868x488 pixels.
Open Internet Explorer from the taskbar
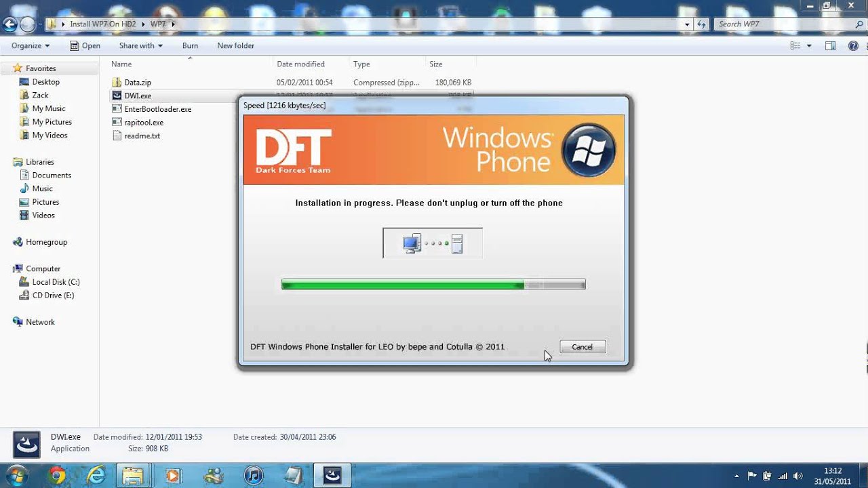(95, 476)
